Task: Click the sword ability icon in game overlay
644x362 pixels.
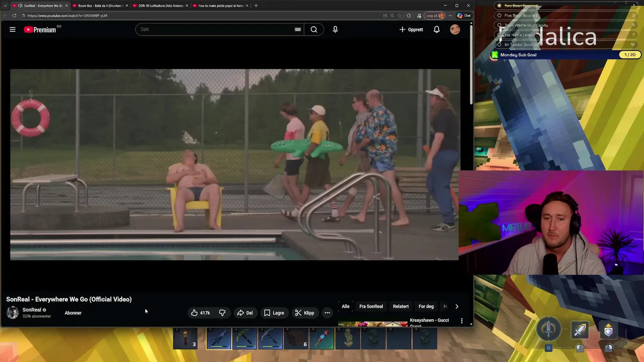Action: (x=580, y=330)
